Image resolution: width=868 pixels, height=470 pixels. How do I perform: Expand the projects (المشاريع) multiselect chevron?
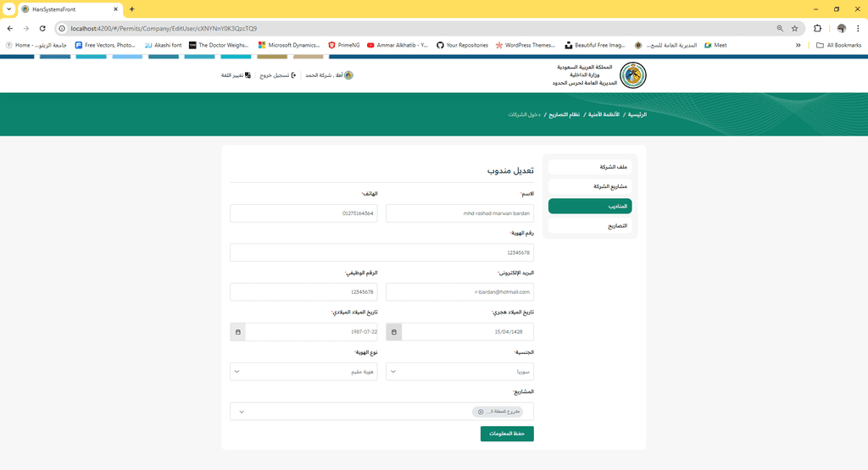(x=242, y=412)
